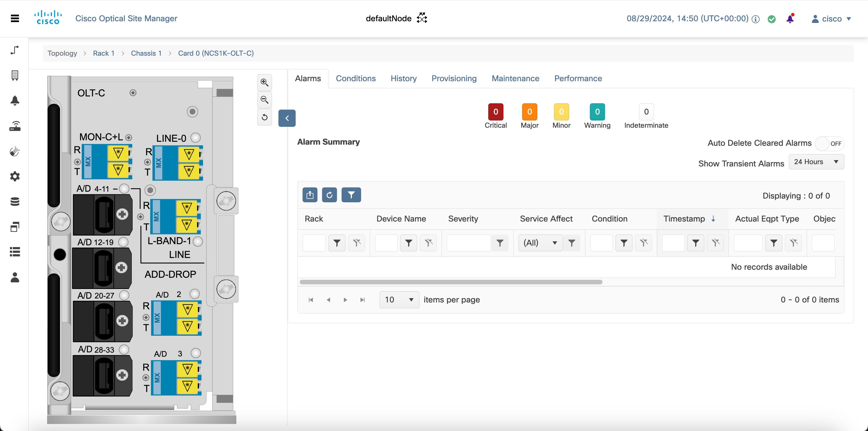Select the L-BAND-1 port on card
This screenshot has width=868, height=431.
click(176, 217)
